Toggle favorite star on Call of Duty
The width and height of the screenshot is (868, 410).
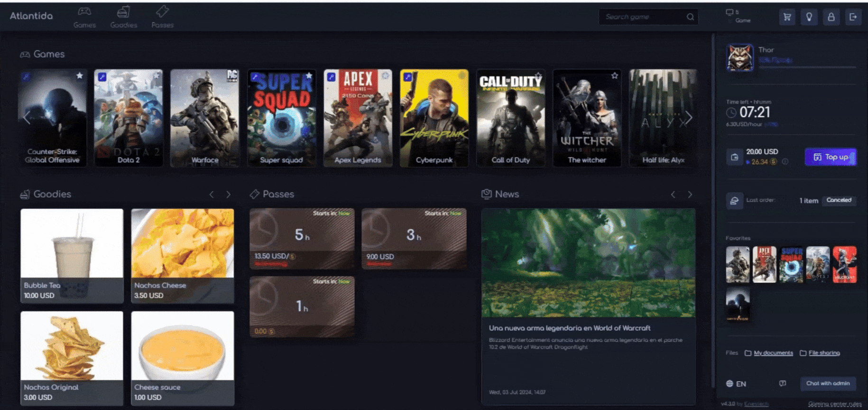[x=538, y=75]
